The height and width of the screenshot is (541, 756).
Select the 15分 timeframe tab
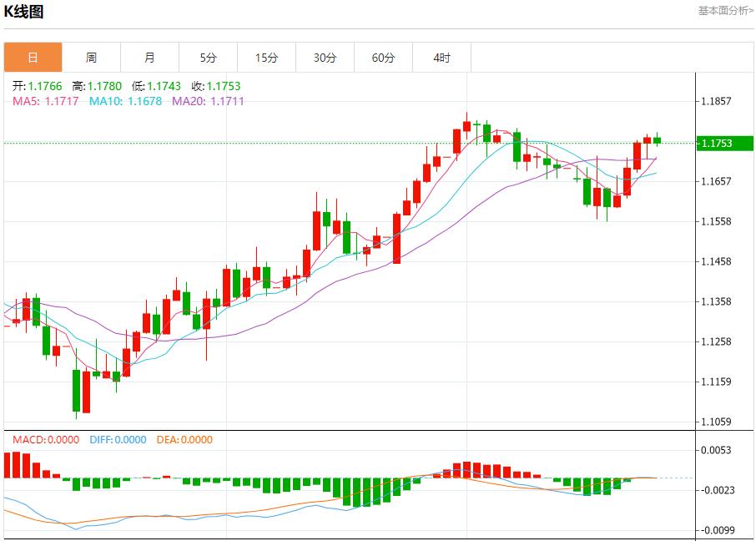click(266, 58)
